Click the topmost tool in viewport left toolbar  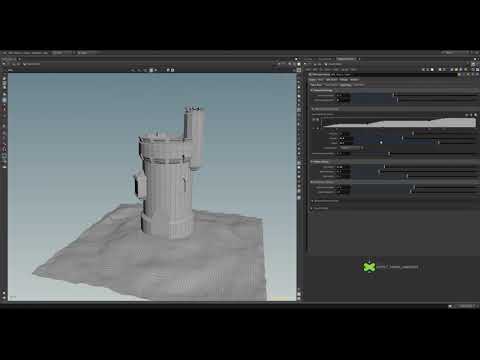(4, 78)
